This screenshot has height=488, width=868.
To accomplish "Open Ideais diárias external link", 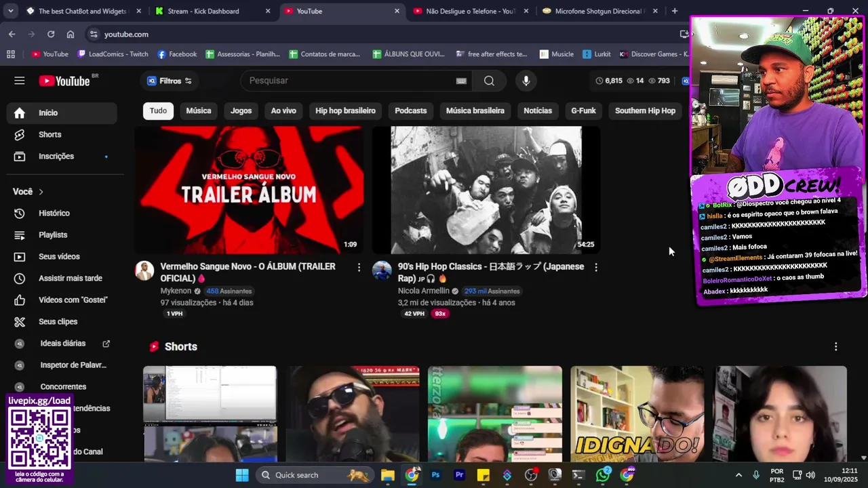I will [x=106, y=344].
